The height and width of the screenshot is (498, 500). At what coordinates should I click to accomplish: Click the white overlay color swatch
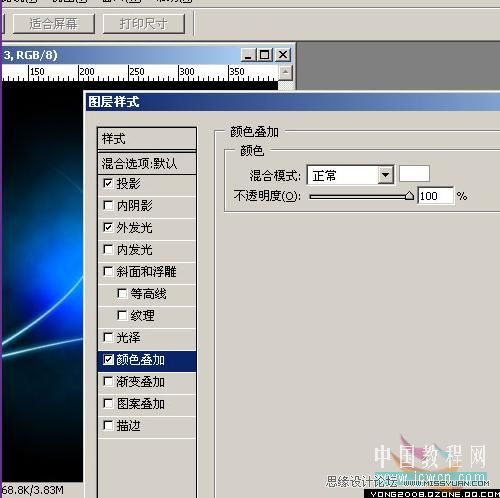pos(414,174)
